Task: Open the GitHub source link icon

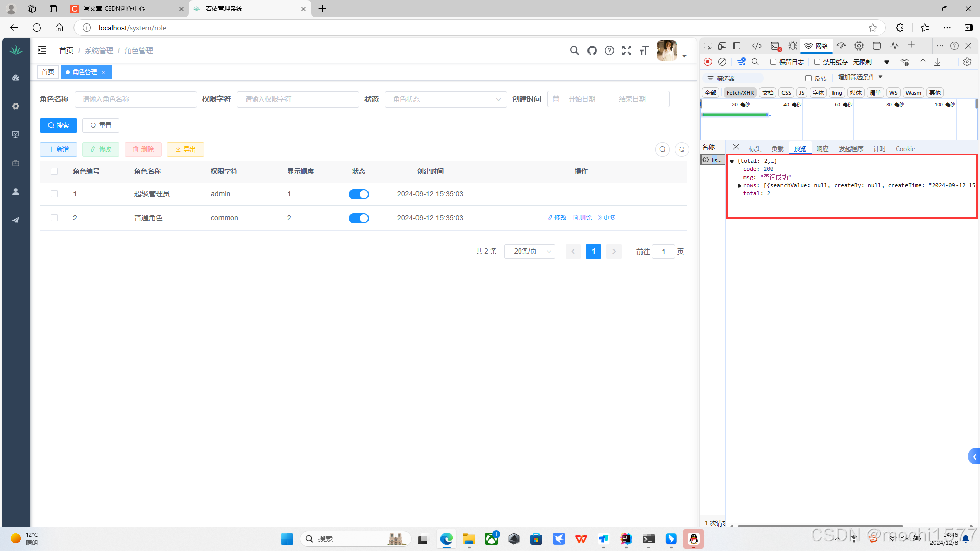Action: coord(592,51)
